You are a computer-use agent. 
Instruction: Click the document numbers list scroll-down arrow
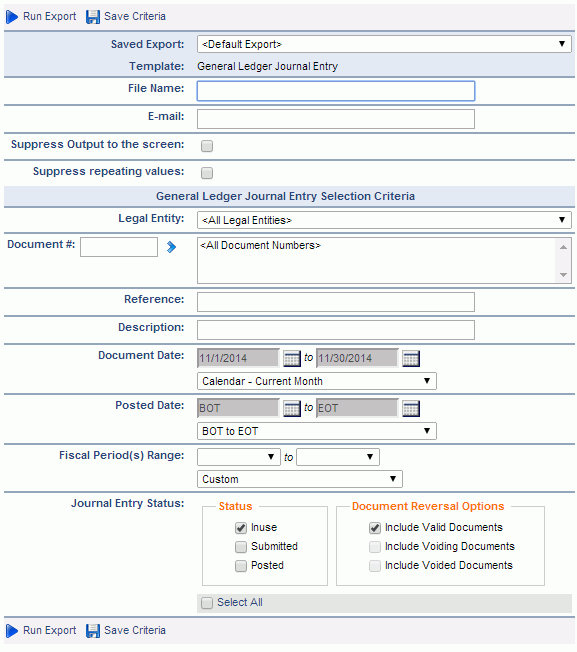click(x=563, y=275)
